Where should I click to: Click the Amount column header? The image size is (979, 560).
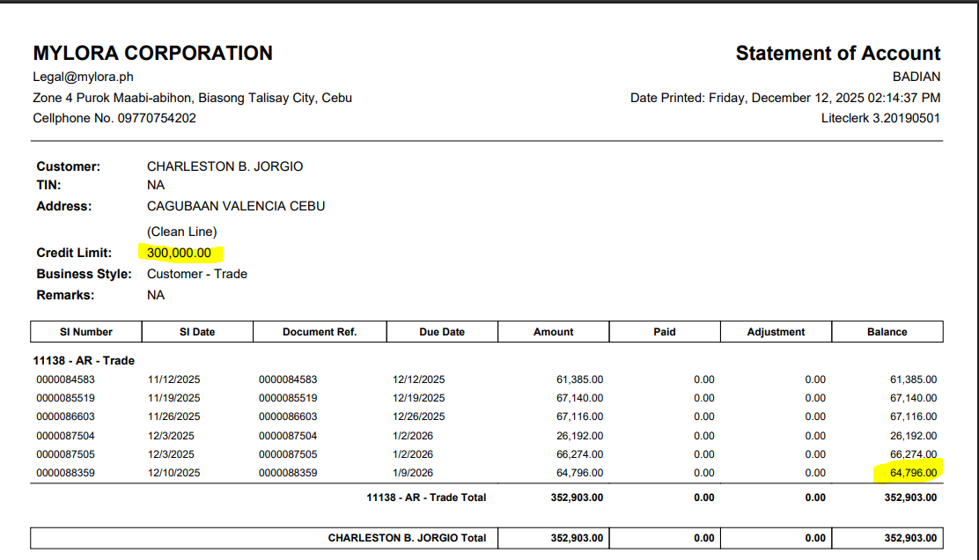(x=553, y=332)
